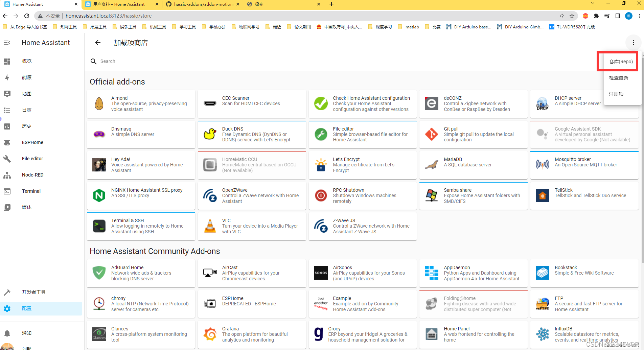Open the matlab bookmarks folder

[x=409, y=27]
